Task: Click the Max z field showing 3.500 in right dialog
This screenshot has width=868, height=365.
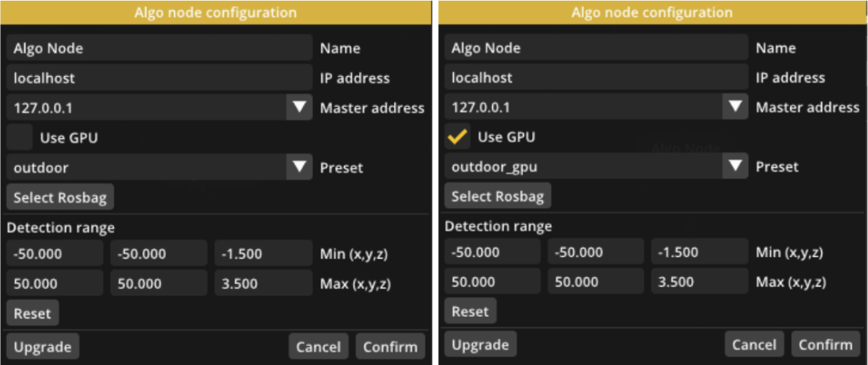Action: tap(700, 282)
